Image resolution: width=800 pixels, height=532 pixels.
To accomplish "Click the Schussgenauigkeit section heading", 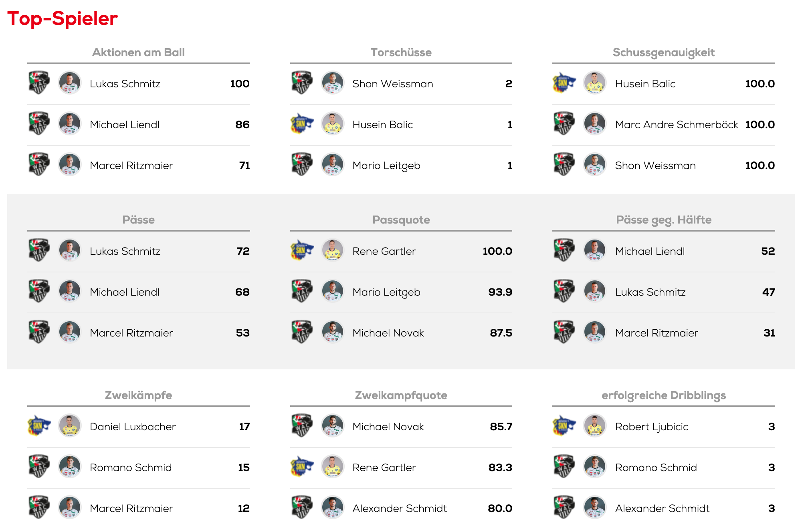I will coord(664,52).
